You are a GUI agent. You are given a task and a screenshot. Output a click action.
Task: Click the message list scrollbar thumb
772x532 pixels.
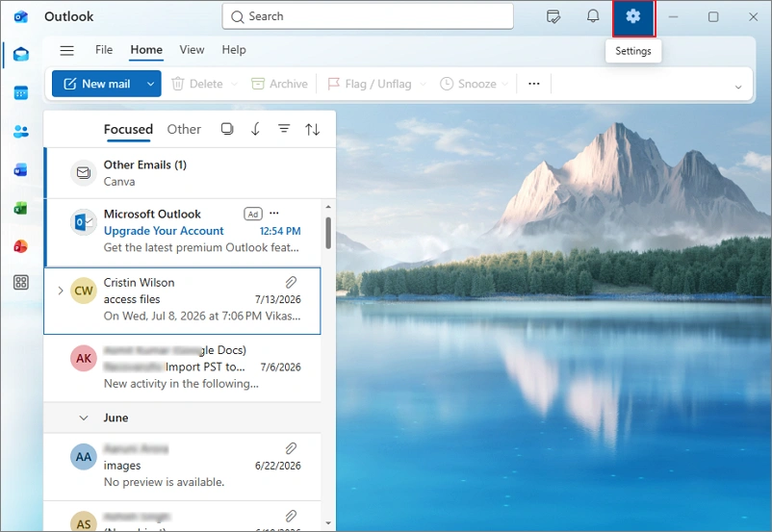(328, 233)
